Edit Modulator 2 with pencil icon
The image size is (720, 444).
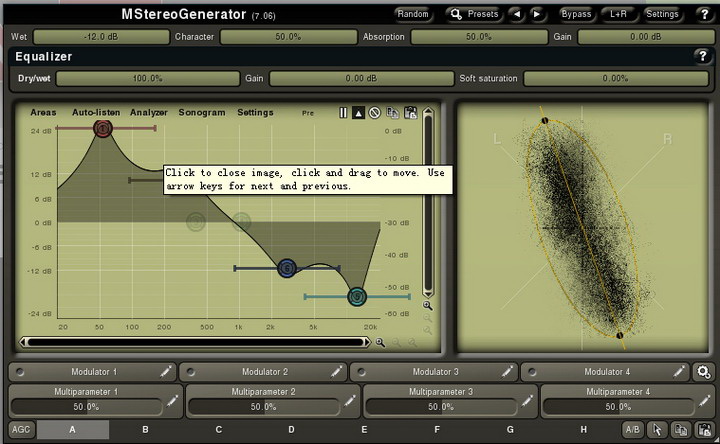(x=337, y=371)
